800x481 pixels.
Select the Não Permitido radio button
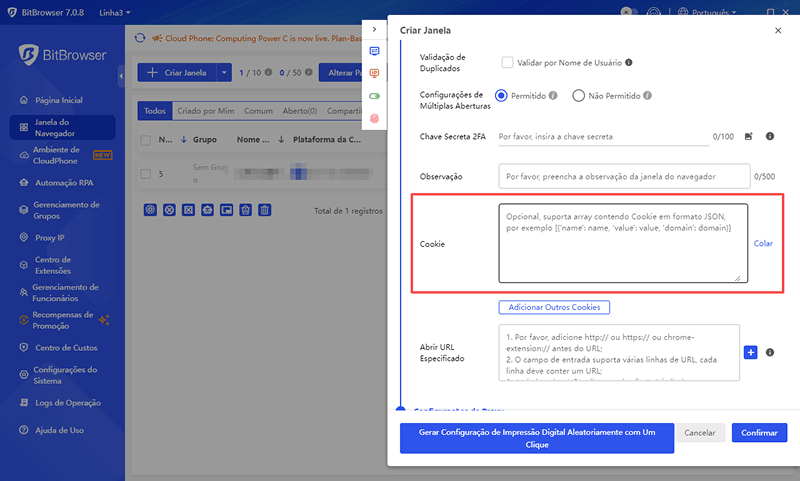point(578,95)
